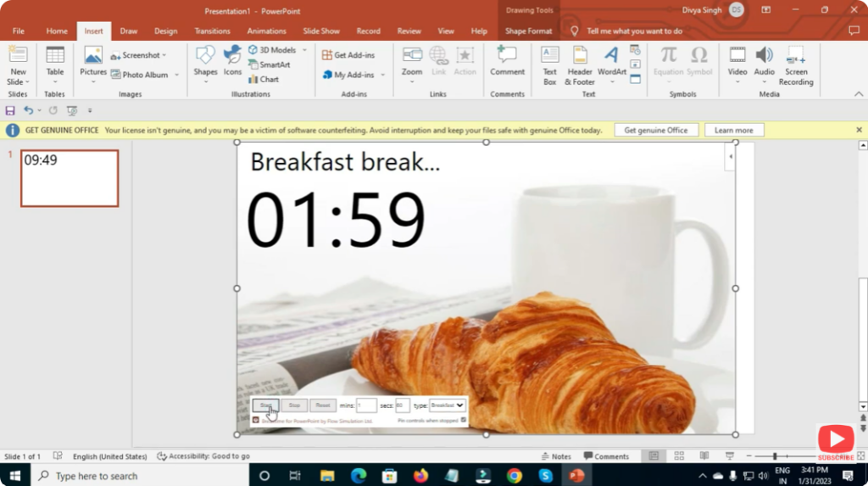Switch to Normal view
This screenshot has width=868, height=486.
(x=654, y=456)
